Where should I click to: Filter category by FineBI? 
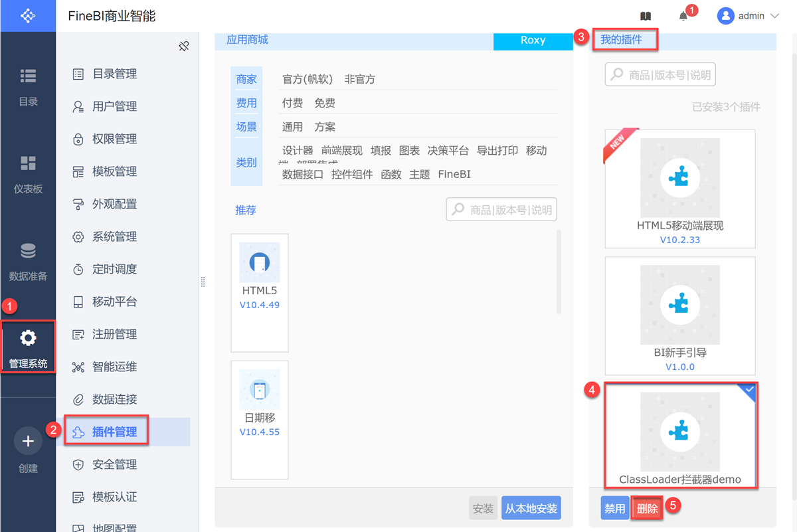tap(454, 175)
